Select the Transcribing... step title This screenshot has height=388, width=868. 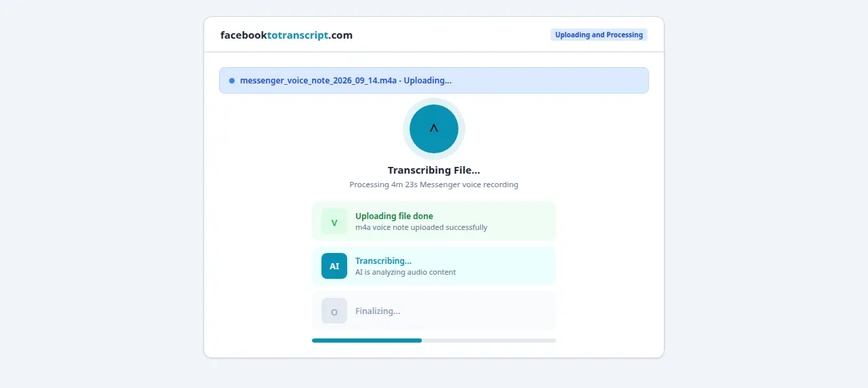click(383, 261)
